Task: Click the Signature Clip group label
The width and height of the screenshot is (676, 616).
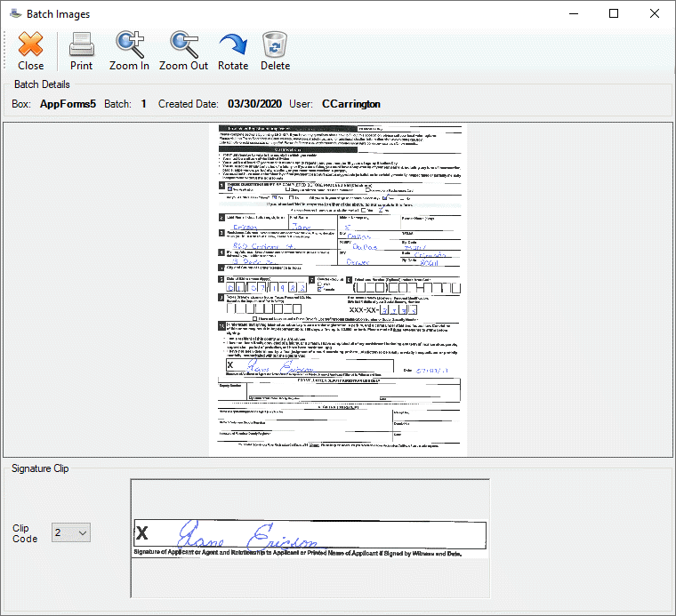Action: point(40,468)
